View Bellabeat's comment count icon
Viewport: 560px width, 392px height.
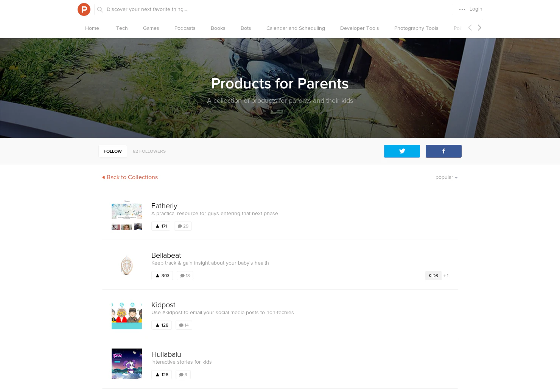pyautogui.click(x=185, y=276)
